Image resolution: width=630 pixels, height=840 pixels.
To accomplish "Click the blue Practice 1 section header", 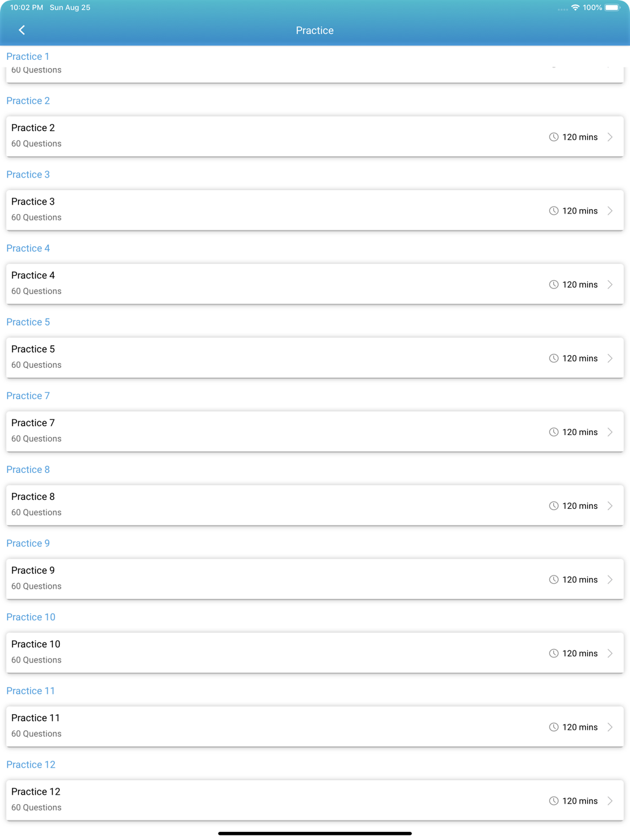I will 28,57.
